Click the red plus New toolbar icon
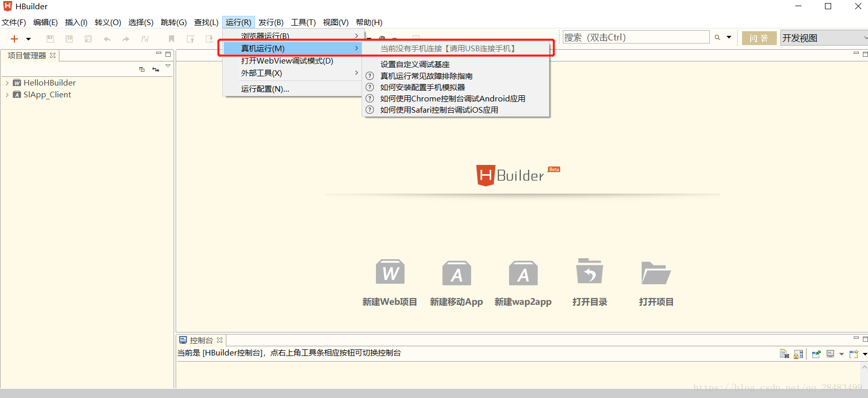Viewport: 868px width, 398px height. click(x=14, y=39)
